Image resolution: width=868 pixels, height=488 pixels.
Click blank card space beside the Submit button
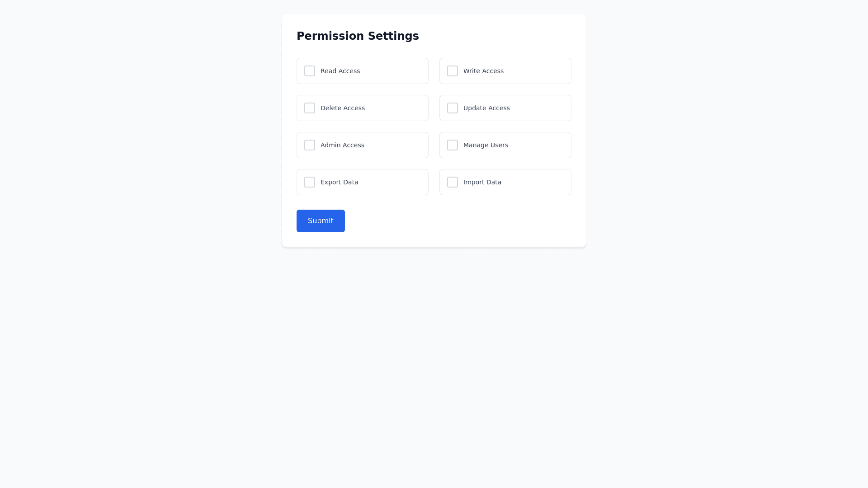click(452, 221)
